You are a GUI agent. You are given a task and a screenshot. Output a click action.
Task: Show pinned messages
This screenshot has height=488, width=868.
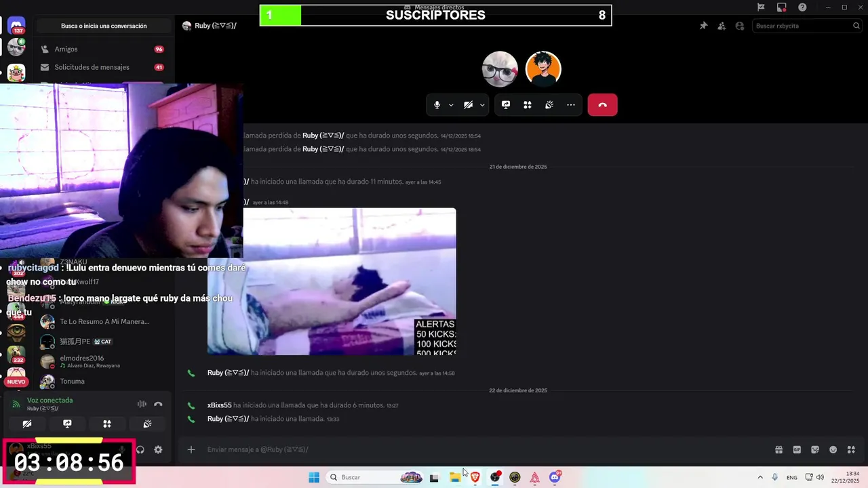(703, 26)
